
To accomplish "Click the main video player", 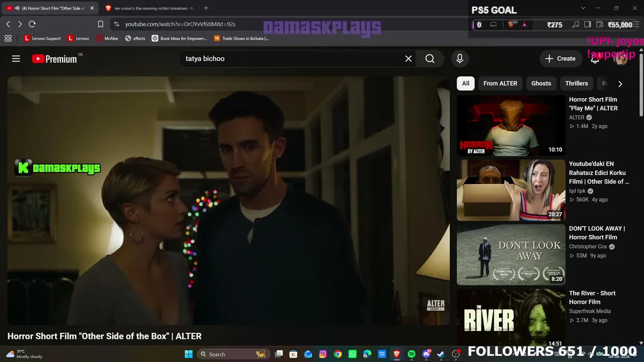I will pyautogui.click(x=228, y=201).
